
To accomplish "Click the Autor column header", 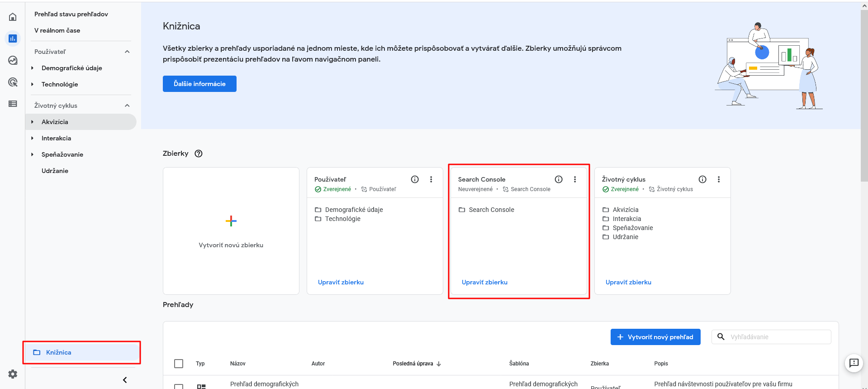I will click(x=318, y=364).
